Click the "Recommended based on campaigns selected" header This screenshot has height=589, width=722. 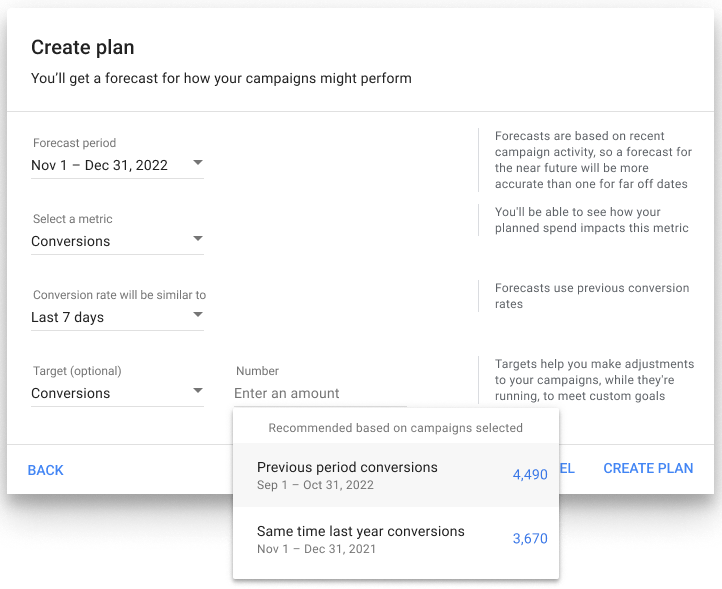click(395, 428)
